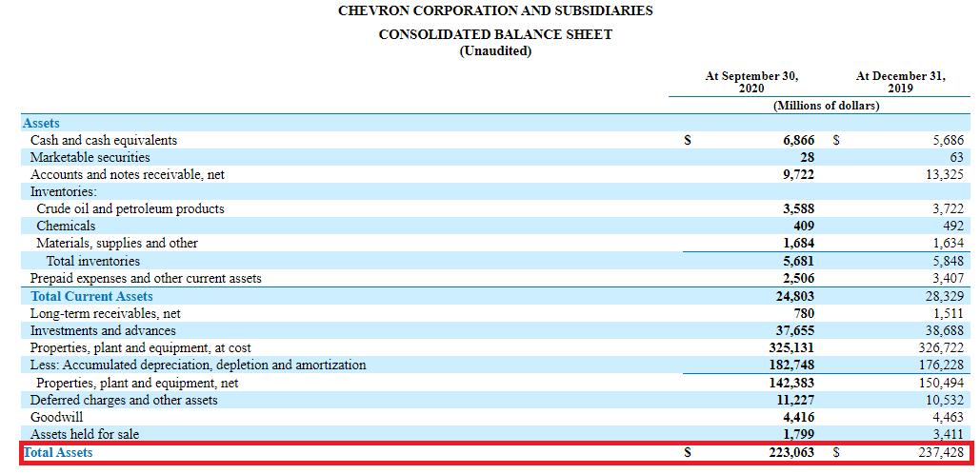Click the 24,803 total current assets value

tap(796, 296)
